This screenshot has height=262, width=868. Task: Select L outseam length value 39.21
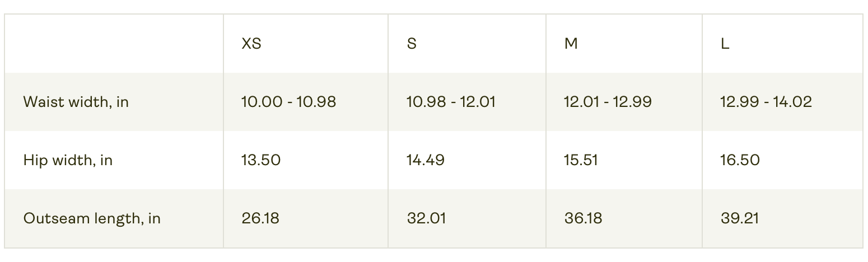click(739, 218)
